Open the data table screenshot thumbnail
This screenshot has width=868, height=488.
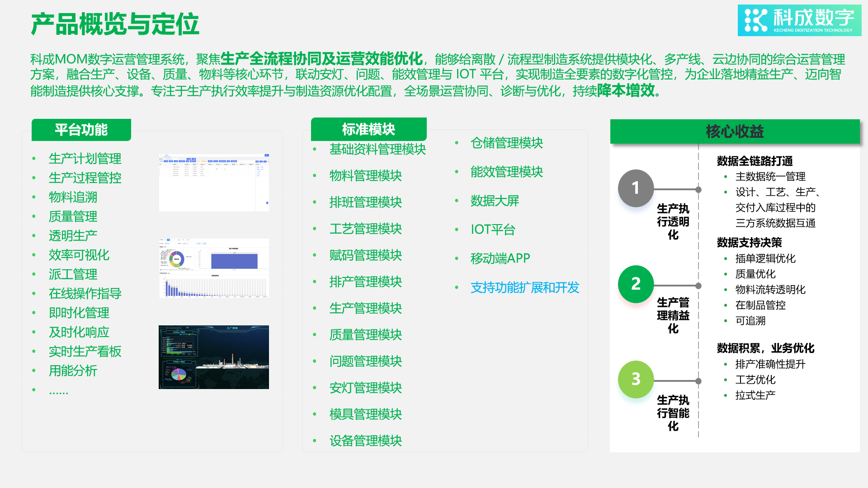point(214,183)
